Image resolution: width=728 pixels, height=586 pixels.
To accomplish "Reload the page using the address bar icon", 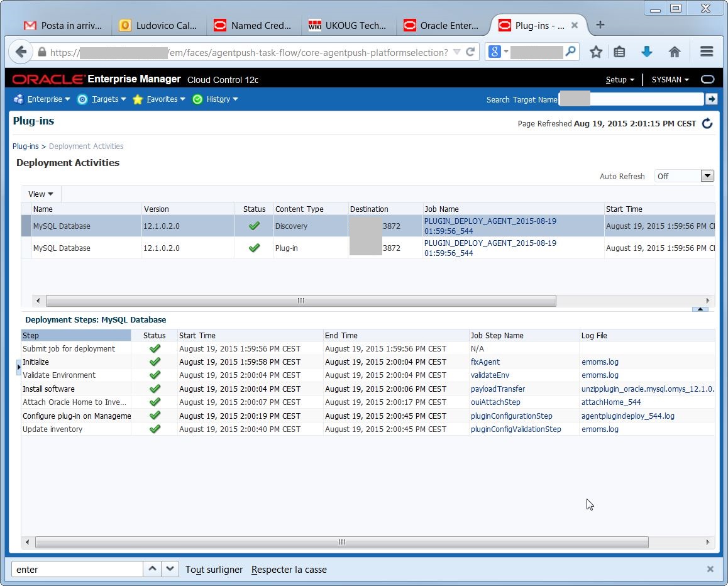I will [x=470, y=52].
